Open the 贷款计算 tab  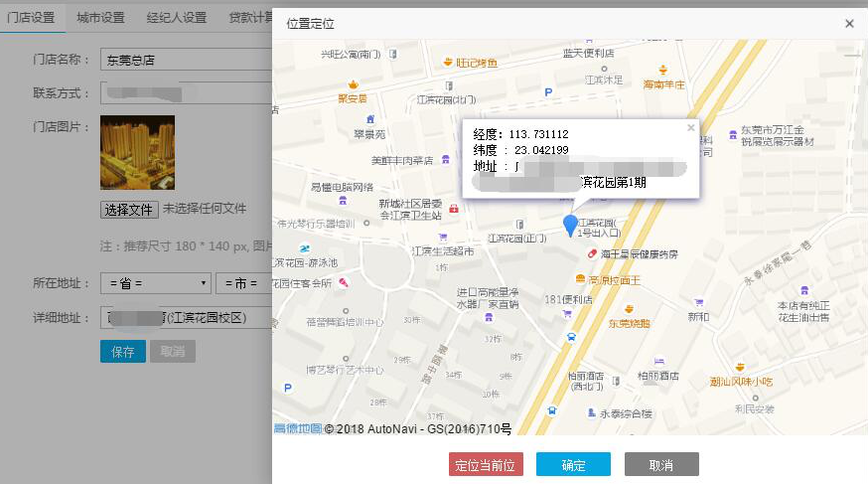[250, 18]
